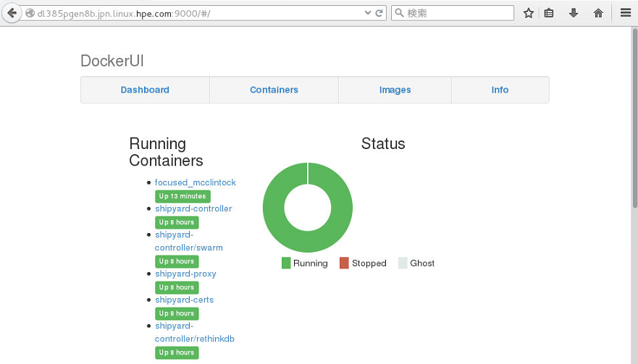638x364 pixels.
Task: Focus the browser search field
Action: tap(453, 13)
